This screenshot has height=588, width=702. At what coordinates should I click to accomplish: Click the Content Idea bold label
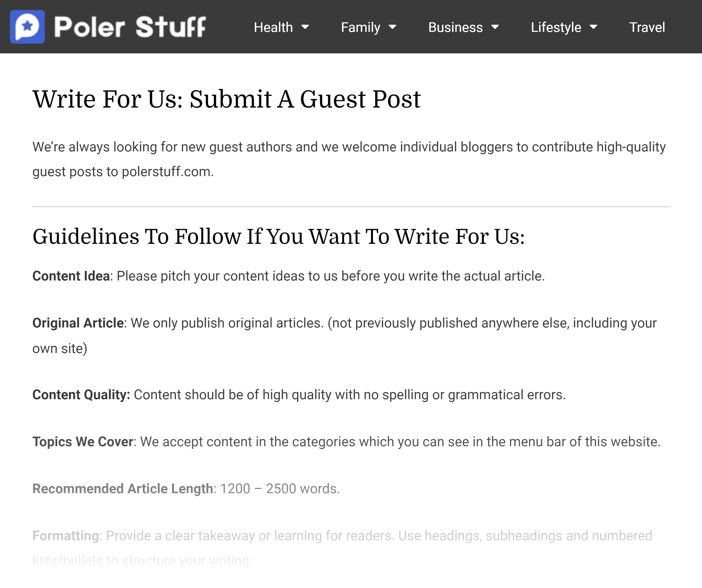pyautogui.click(x=71, y=276)
